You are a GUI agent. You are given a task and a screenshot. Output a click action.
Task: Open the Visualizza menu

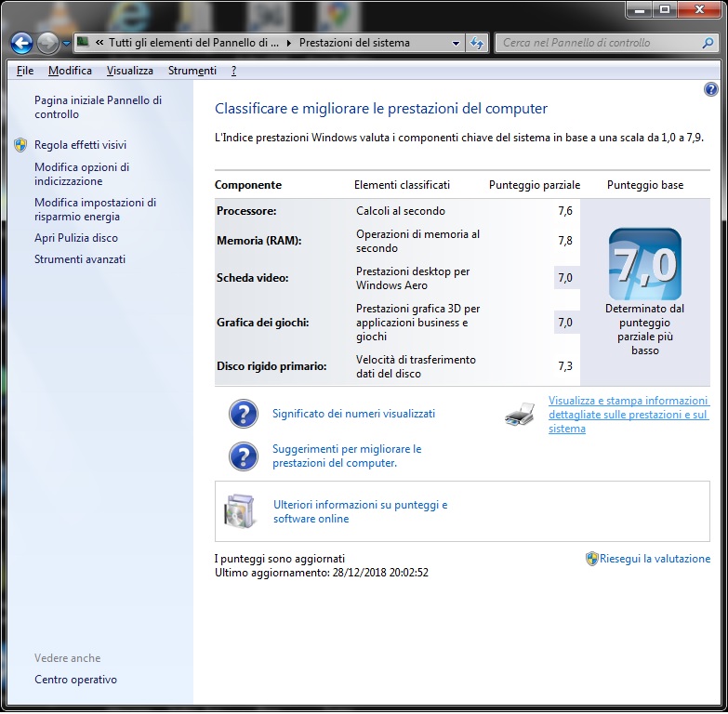point(129,71)
